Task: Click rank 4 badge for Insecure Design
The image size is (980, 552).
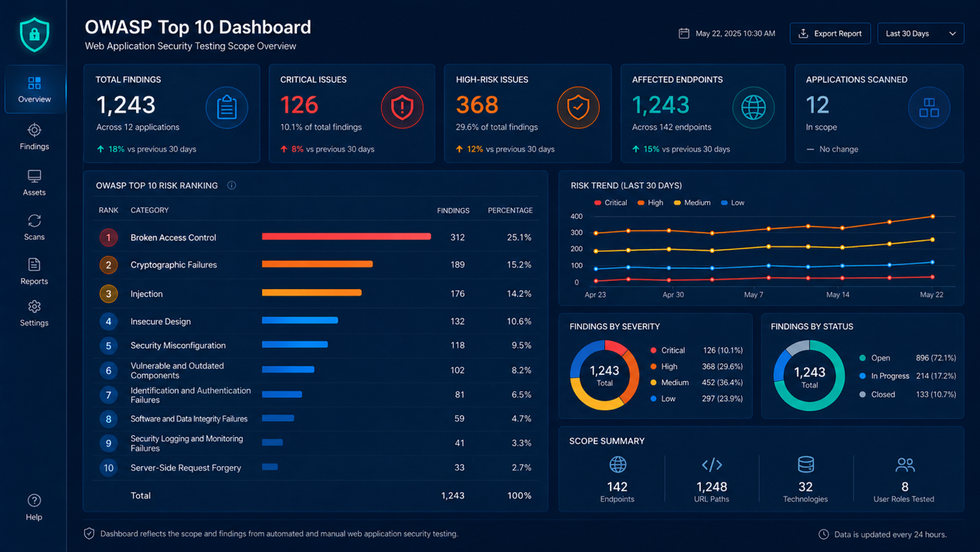Action: [108, 321]
